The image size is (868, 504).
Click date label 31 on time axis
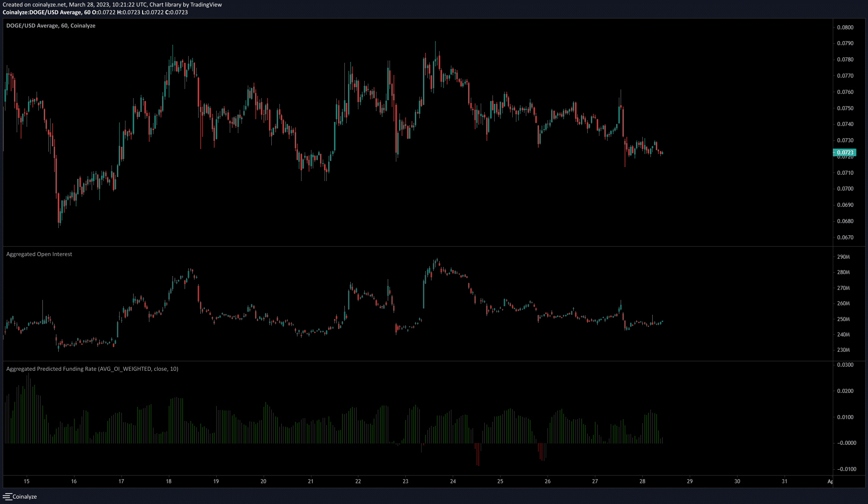(x=784, y=481)
